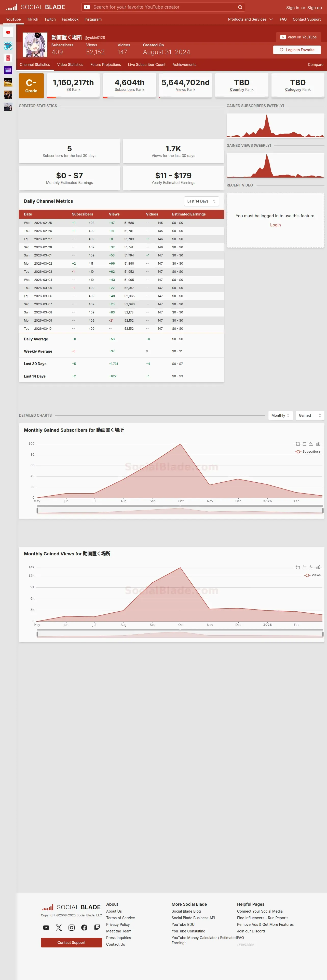Toggle the Subscribers legend series
This screenshot has width=327, height=980.
308,452
